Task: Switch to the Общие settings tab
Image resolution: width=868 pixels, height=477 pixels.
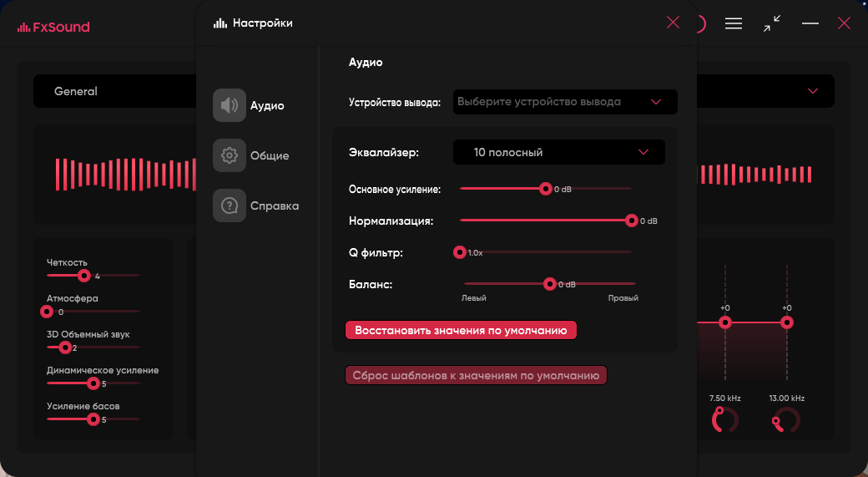Action: tap(270, 155)
